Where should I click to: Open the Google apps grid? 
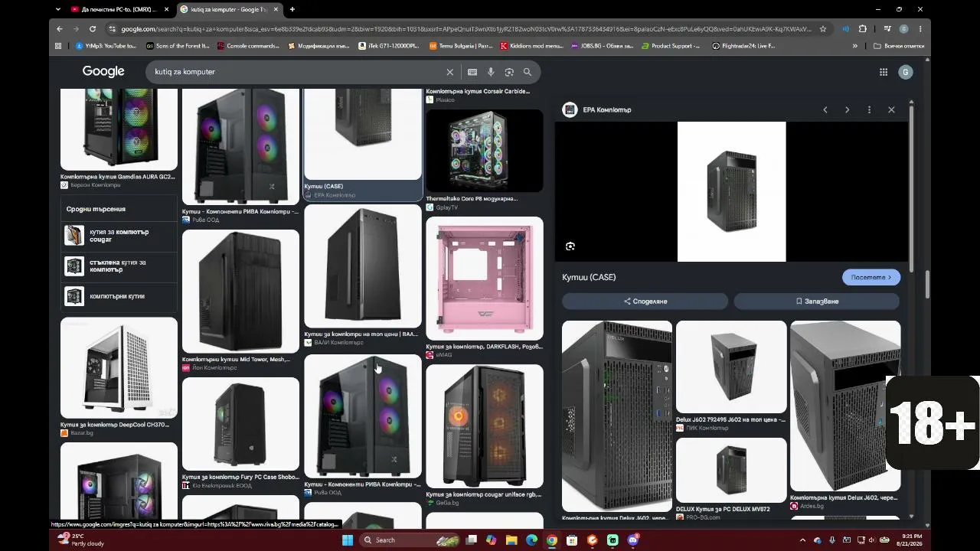(x=884, y=72)
